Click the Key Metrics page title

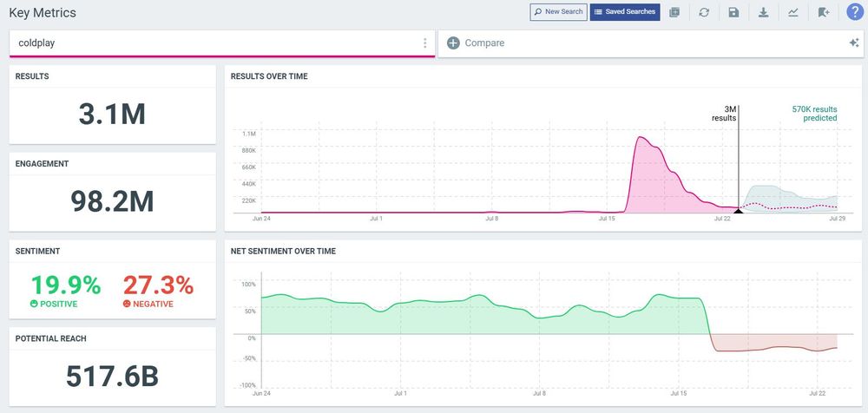click(x=43, y=13)
